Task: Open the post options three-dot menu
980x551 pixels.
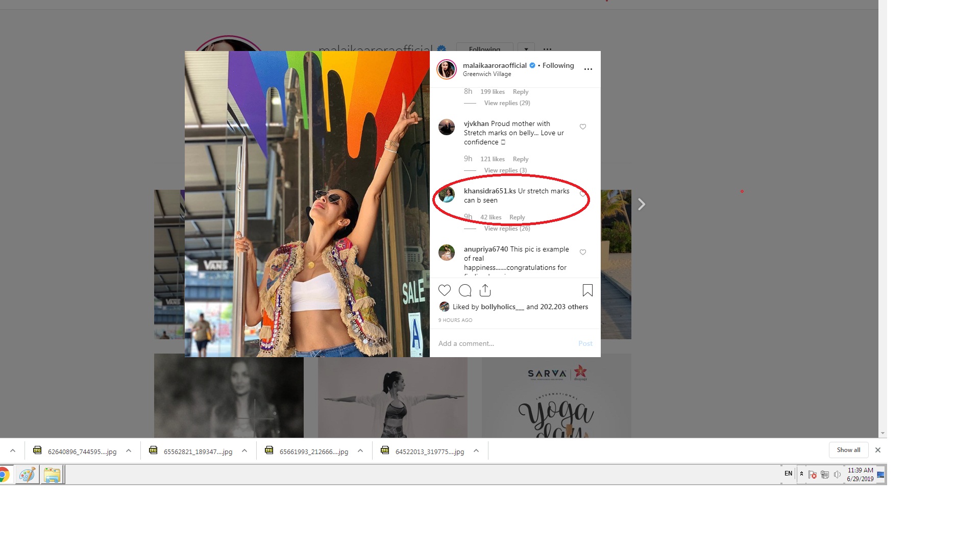Action: (x=588, y=69)
